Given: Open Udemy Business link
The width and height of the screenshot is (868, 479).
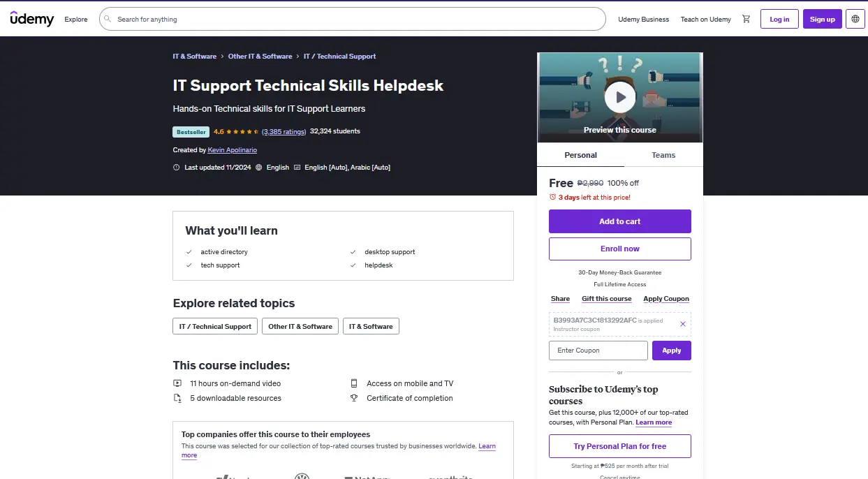Looking at the screenshot, I should pos(644,19).
